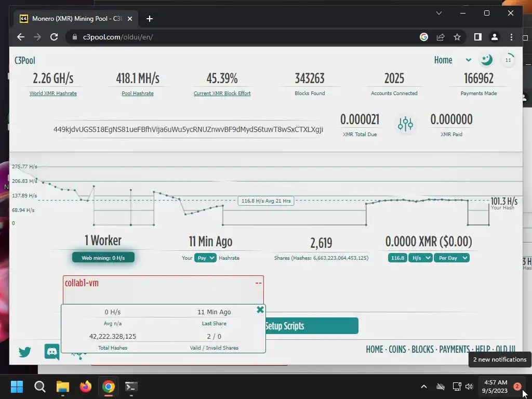Click the browser forward arrow

tap(37, 37)
